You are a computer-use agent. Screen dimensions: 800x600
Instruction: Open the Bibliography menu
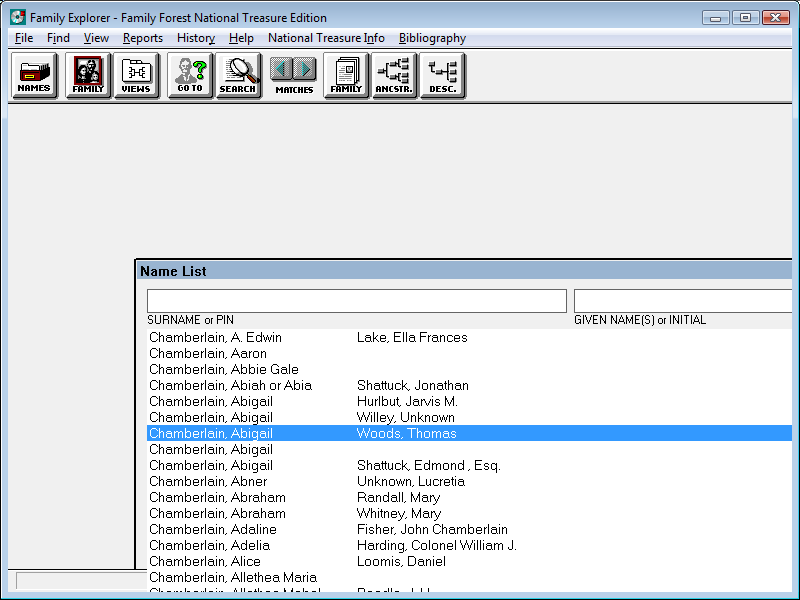tap(432, 38)
